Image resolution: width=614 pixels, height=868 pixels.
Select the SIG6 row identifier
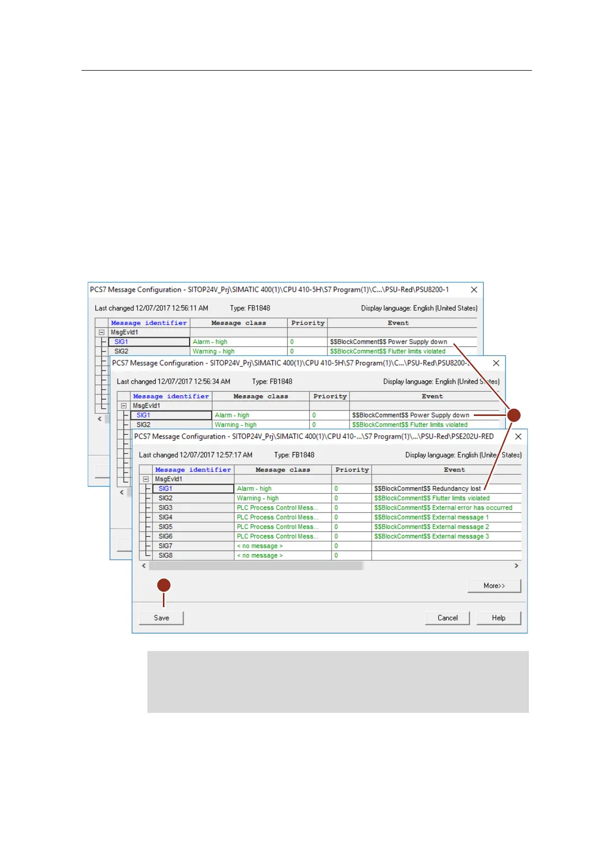pyautogui.click(x=193, y=537)
